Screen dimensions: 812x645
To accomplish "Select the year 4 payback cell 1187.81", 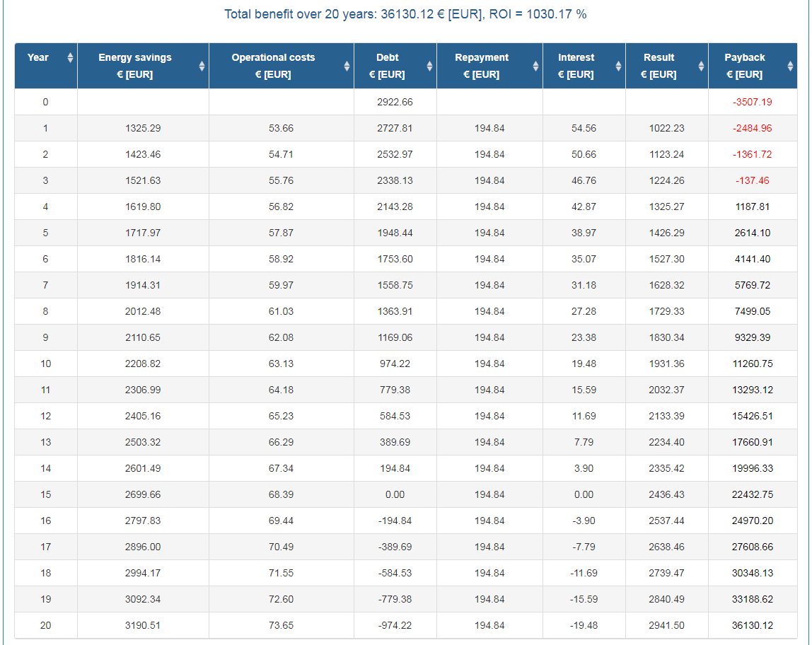I will 752,207.
